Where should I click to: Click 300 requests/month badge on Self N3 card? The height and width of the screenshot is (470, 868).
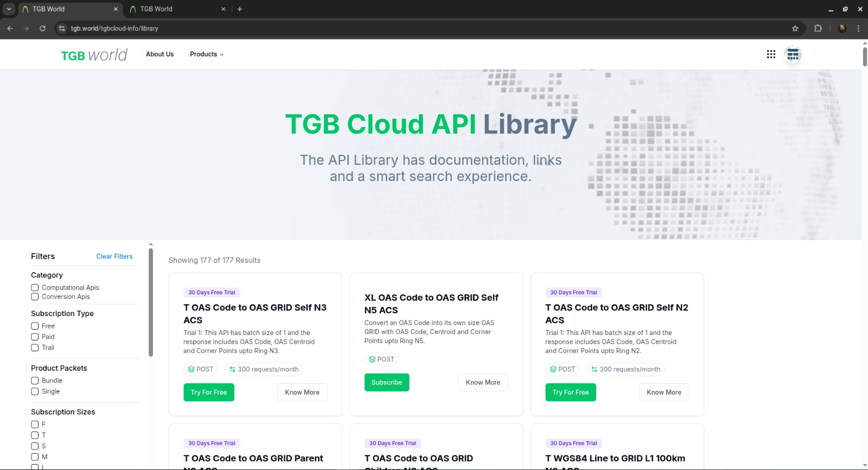264,369
